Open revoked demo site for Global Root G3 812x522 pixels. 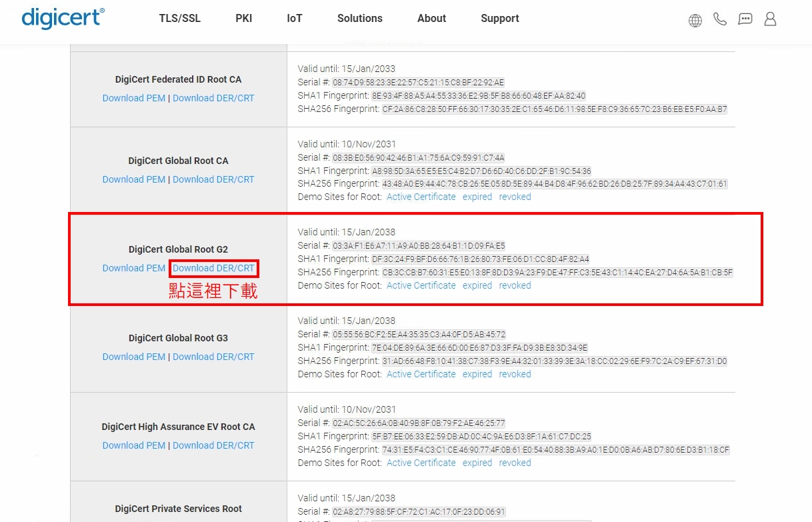pos(515,374)
